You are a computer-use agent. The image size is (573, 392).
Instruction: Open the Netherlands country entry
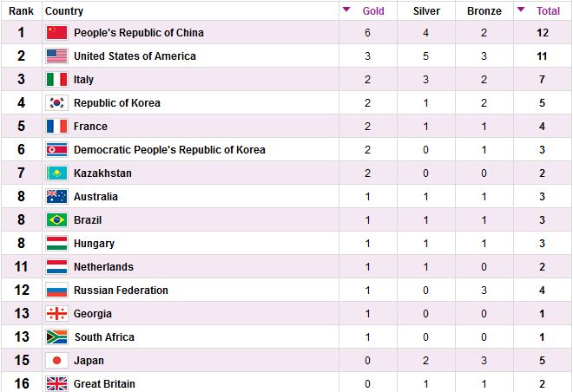click(103, 267)
